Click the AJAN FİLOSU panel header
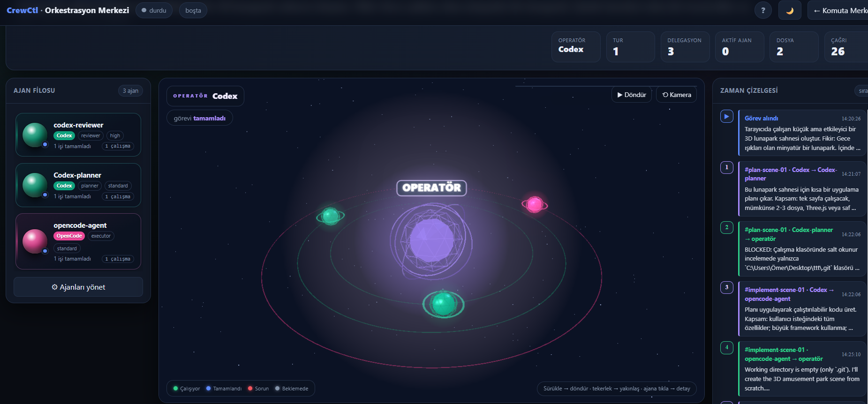Image resolution: width=868 pixels, height=404 pixels. [x=34, y=90]
